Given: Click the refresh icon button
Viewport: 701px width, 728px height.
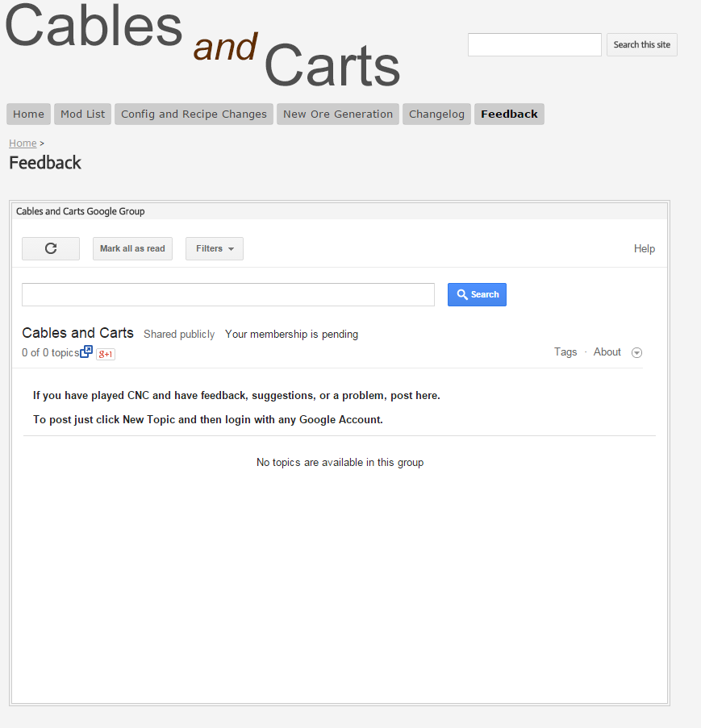Looking at the screenshot, I should 51,248.
